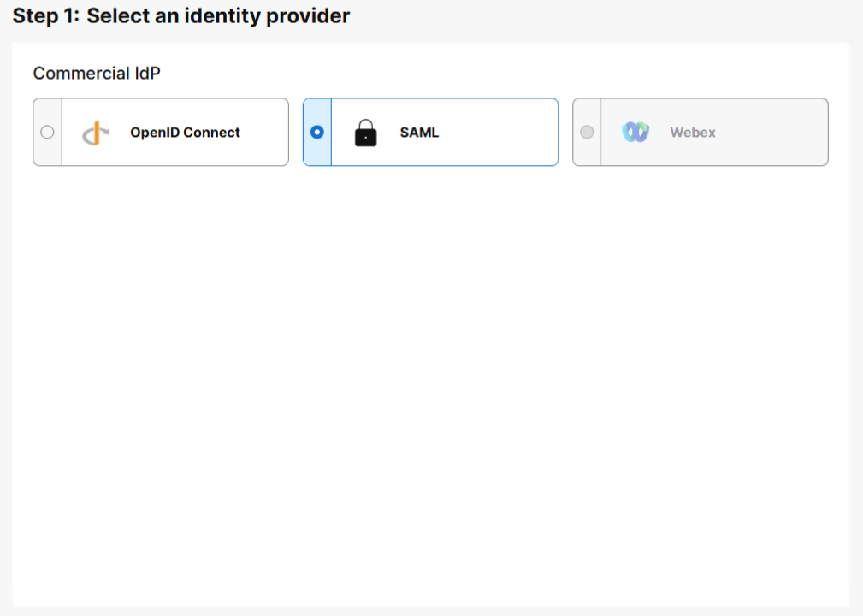Click the grayed-out "Webex" label text
863x616 pixels.
[693, 133]
